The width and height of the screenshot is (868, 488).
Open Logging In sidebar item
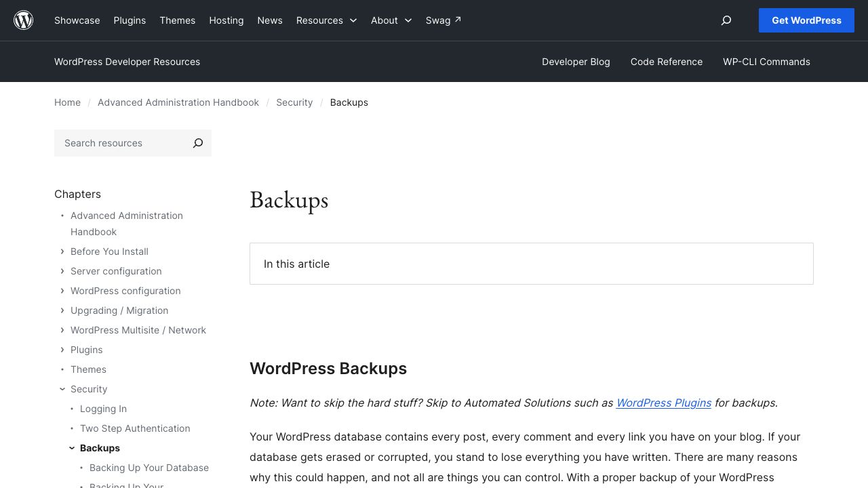(x=103, y=409)
